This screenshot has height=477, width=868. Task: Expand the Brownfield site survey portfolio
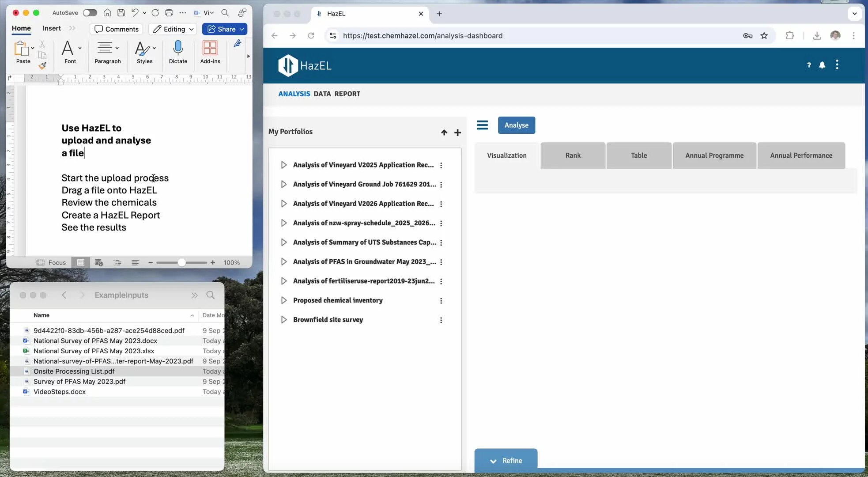tap(284, 320)
